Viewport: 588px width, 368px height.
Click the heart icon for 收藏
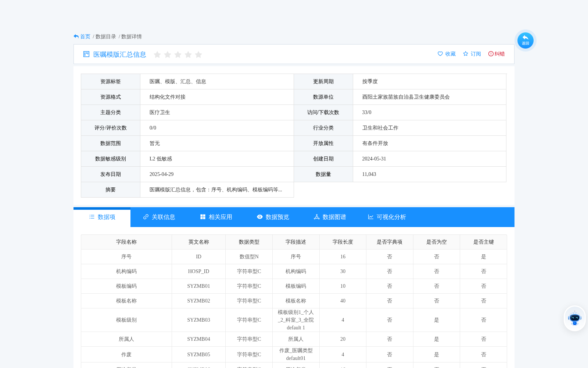click(440, 54)
